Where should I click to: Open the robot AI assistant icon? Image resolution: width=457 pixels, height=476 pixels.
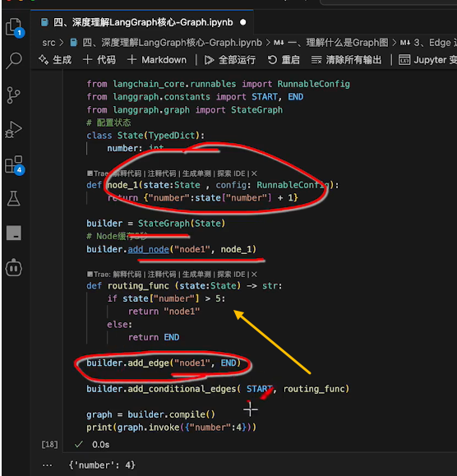coord(14,267)
